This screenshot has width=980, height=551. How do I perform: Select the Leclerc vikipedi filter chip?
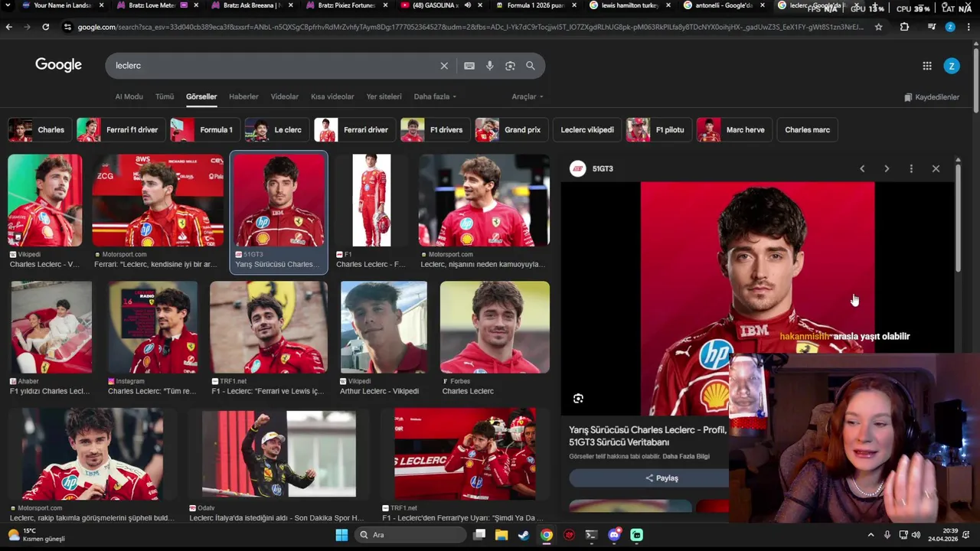[587, 130]
